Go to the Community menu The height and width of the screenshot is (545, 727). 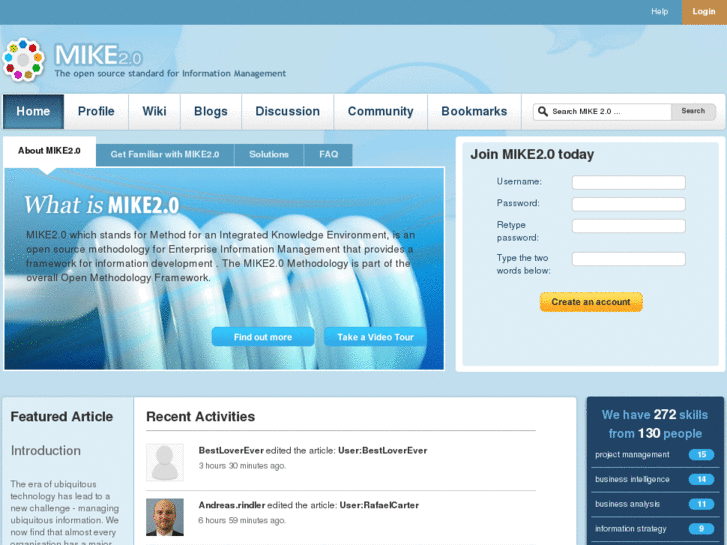click(381, 111)
